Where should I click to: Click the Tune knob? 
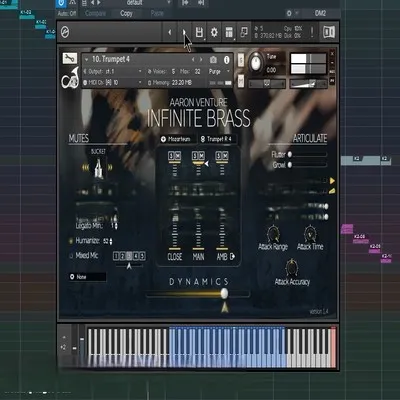256,63
